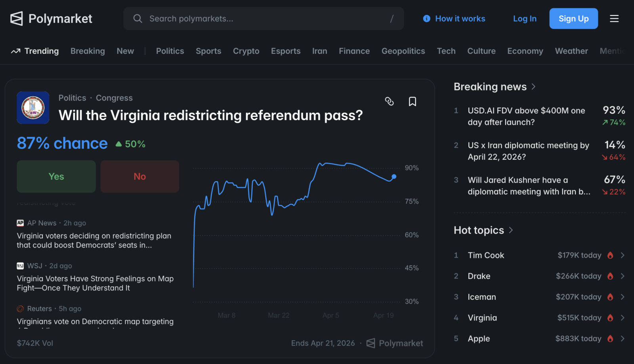Image resolution: width=634 pixels, height=364 pixels.
Task: Open the hamburger menu
Action: [x=614, y=19]
